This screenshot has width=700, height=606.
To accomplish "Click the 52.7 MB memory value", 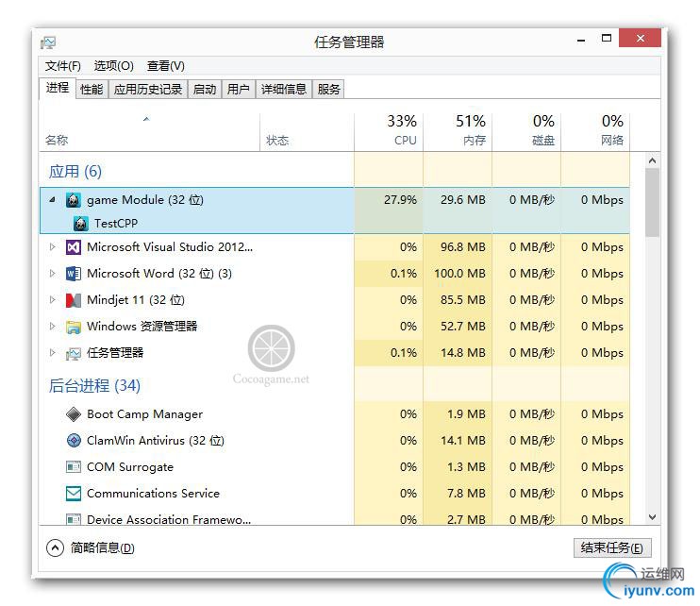I will pos(463,327).
